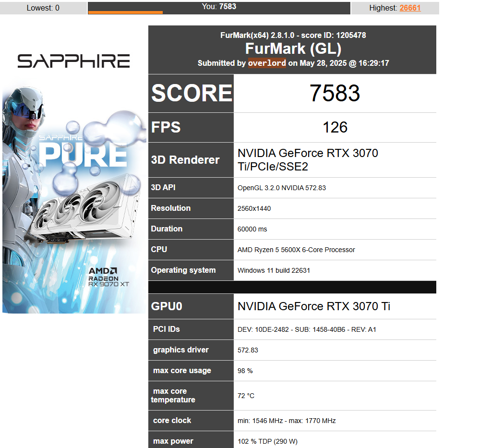
Task: Select the score ID 1205478 header line
Action: (293, 35)
